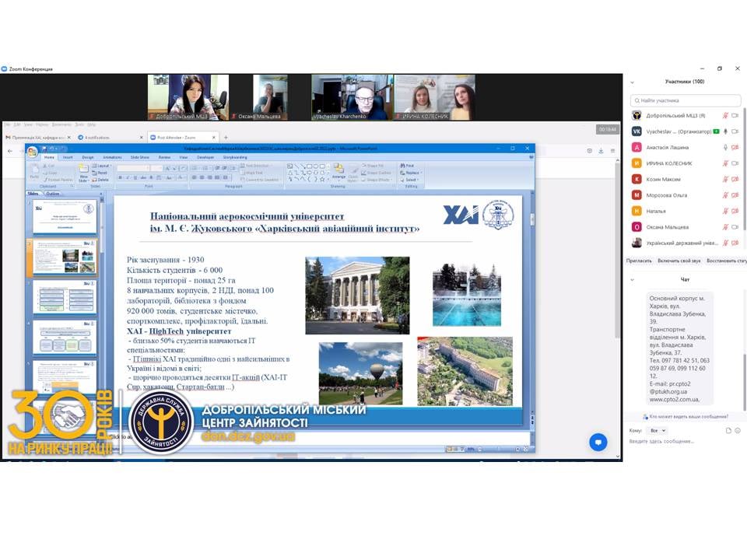Image resolution: width=747 pixels, height=560 pixels.
Task: Click the avatar of Оксана Мальцева
Action: coord(637,227)
